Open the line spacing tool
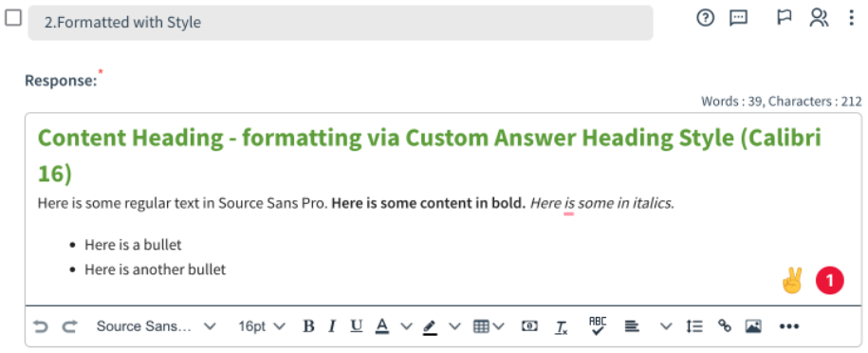 coord(694,326)
